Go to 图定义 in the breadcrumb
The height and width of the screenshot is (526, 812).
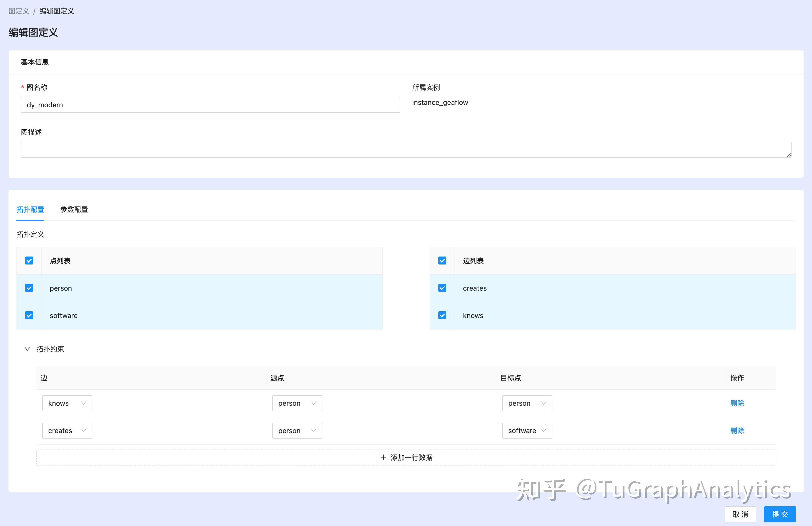pyautogui.click(x=19, y=11)
